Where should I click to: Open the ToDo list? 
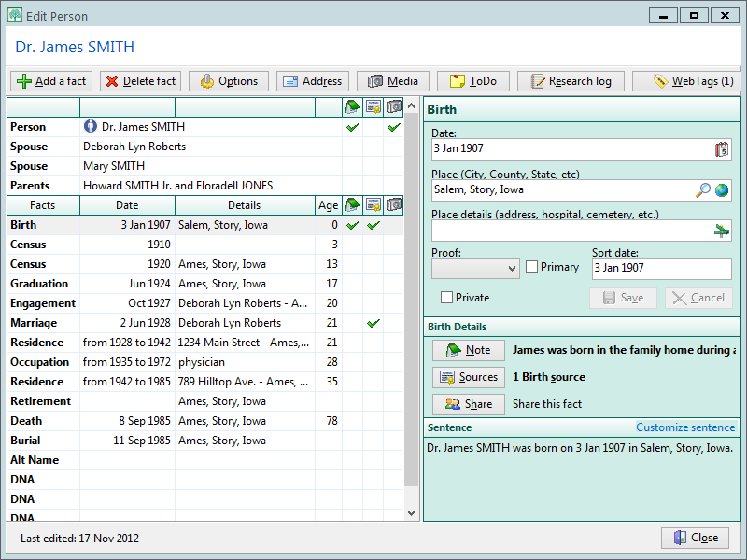(x=472, y=81)
